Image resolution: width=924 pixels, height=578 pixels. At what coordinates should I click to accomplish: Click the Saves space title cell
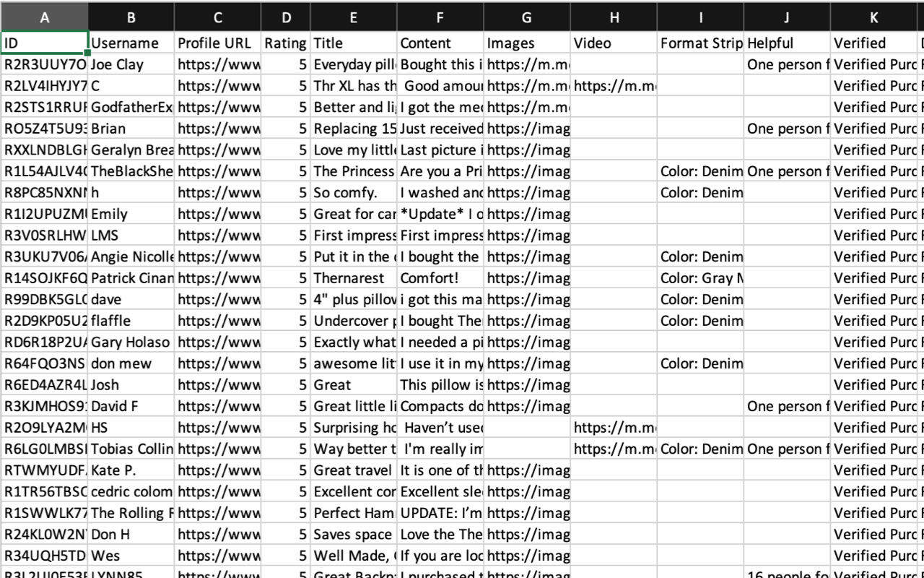coord(354,535)
